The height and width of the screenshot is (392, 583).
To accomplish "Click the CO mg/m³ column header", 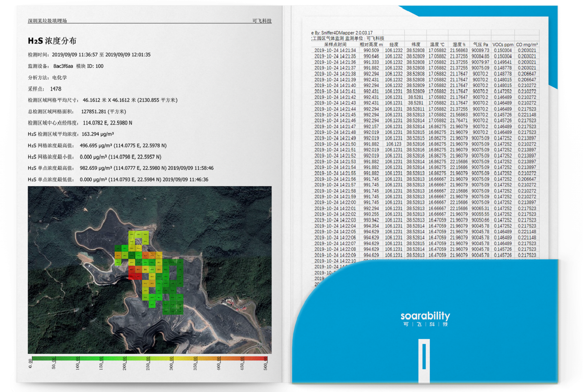I will [x=527, y=44].
